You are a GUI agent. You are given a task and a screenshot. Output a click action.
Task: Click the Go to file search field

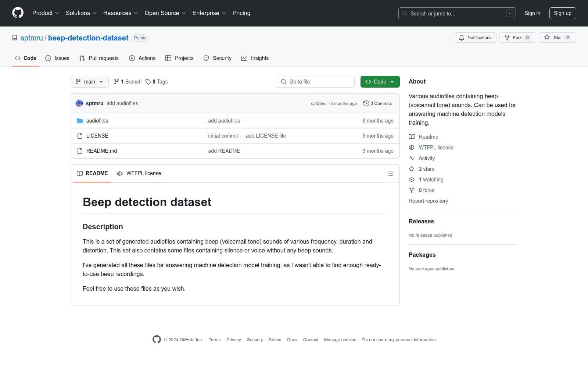click(x=315, y=82)
